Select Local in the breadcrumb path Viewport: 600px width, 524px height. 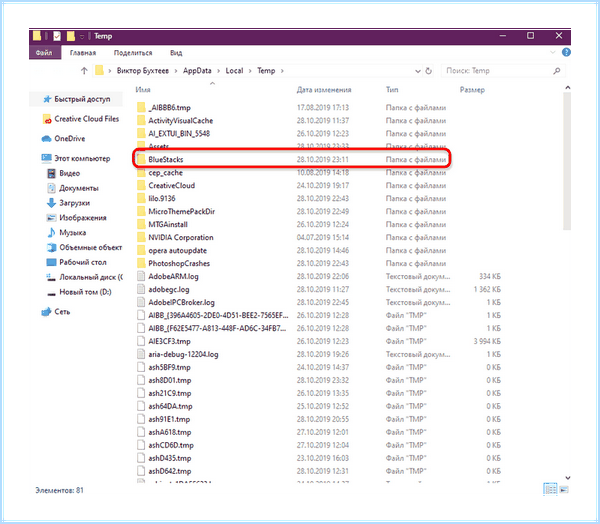click(x=234, y=70)
